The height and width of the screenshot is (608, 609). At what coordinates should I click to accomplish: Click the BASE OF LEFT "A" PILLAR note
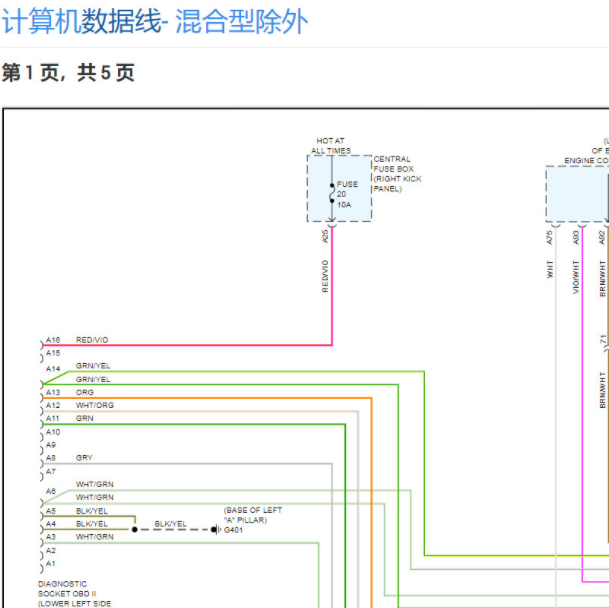253,515
